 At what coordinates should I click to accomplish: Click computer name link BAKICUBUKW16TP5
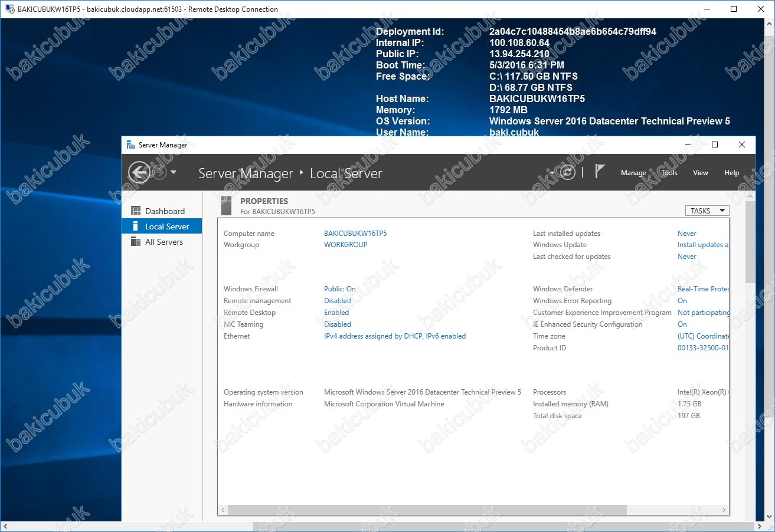point(355,234)
